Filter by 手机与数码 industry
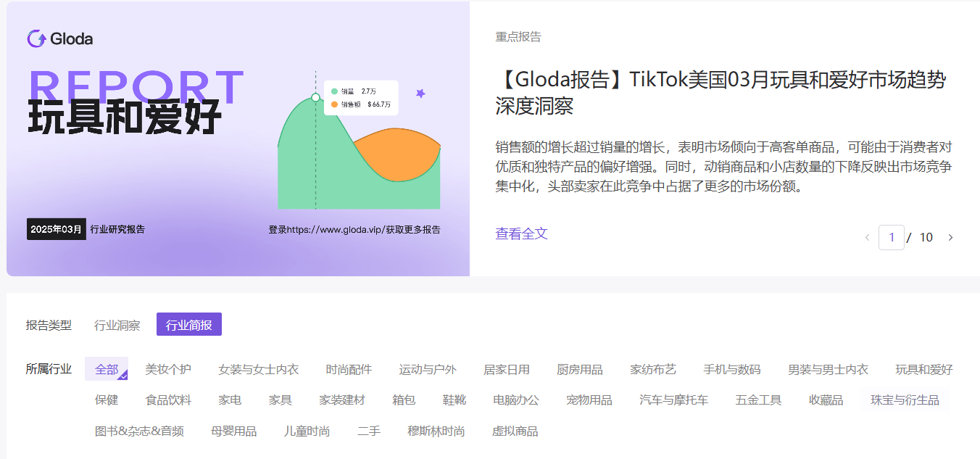This screenshot has height=459, width=980. point(732,369)
